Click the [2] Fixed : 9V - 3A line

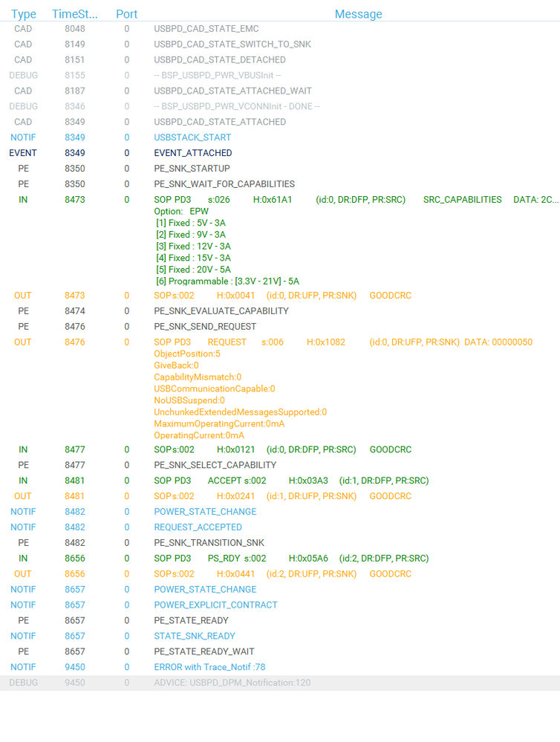[191, 235]
